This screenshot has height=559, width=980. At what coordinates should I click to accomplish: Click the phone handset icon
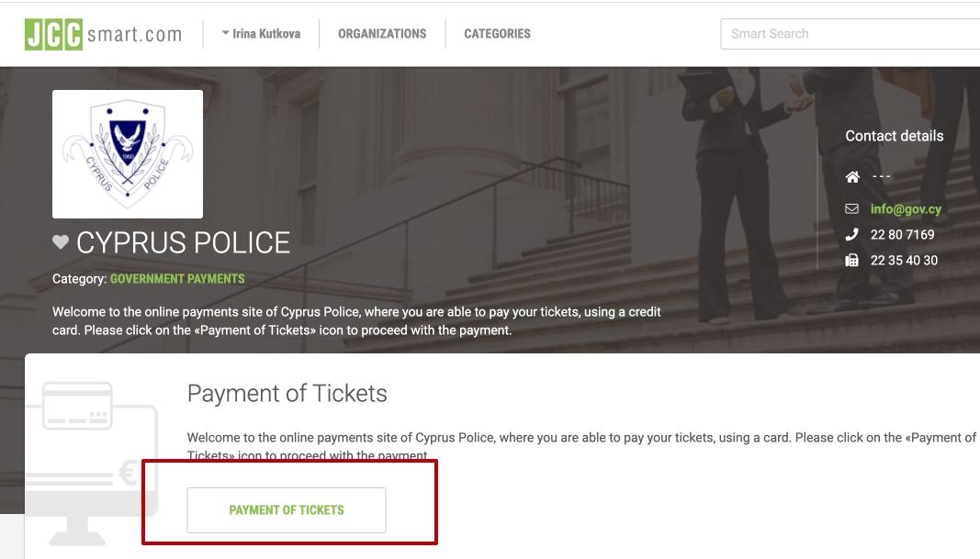(852, 235)
